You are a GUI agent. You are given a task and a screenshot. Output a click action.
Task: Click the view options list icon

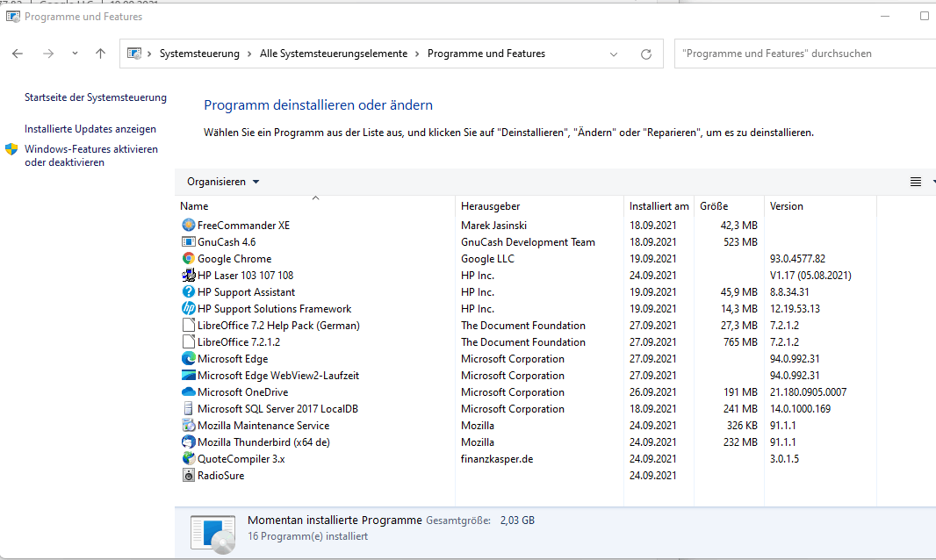click(x=916, y=182)
